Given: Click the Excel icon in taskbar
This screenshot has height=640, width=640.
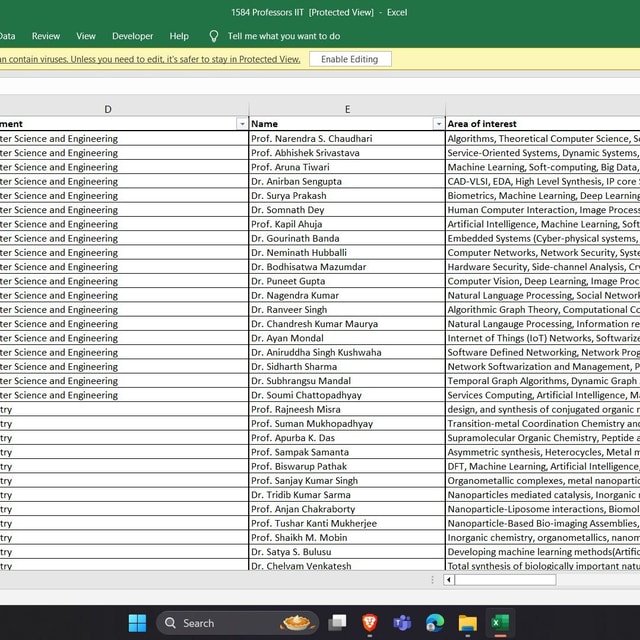Looking at the screenshot, I should [x=498, y=623].
